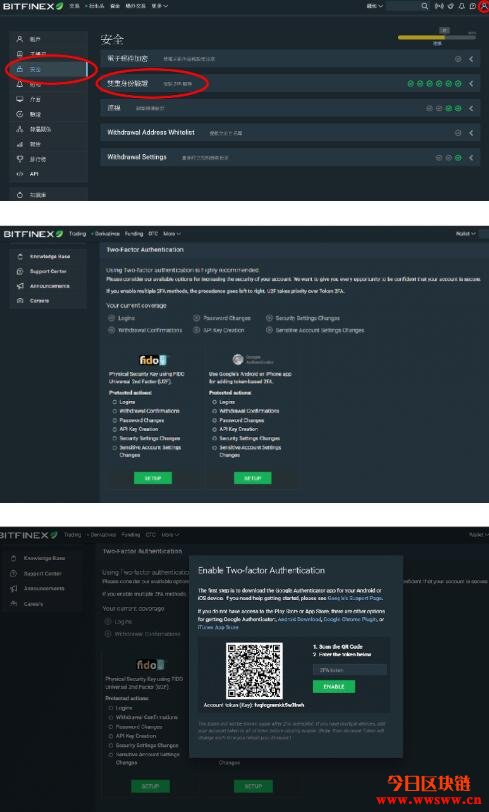This screenshot has height=812, width=489.
Task: Open the Derivatives menu on the page with no dialog
Action: coord(106,234)
